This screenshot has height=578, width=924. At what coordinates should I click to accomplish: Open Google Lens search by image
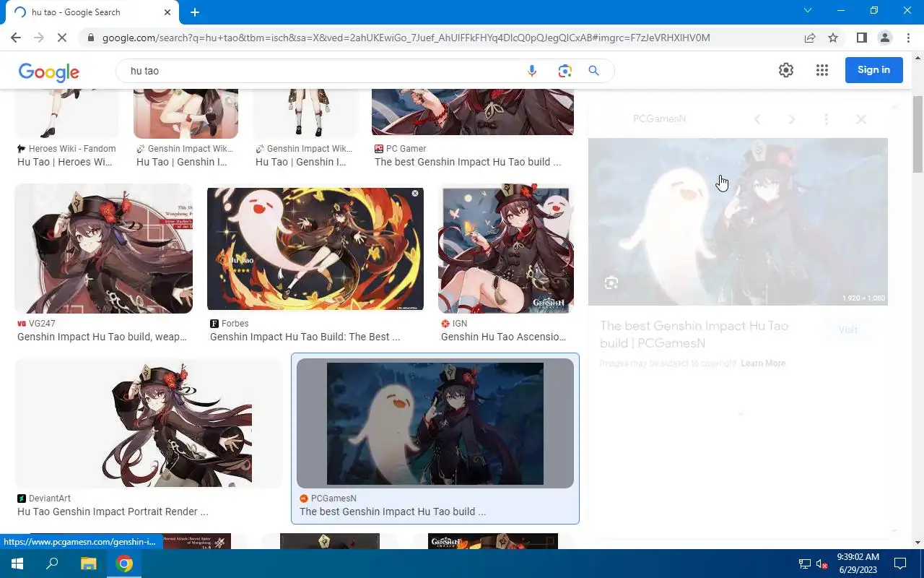pyautogui.click(x=565, y=71)
